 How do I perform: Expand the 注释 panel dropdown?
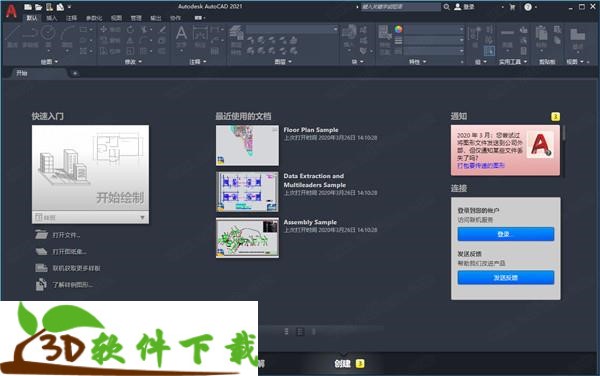pos(198,62)
